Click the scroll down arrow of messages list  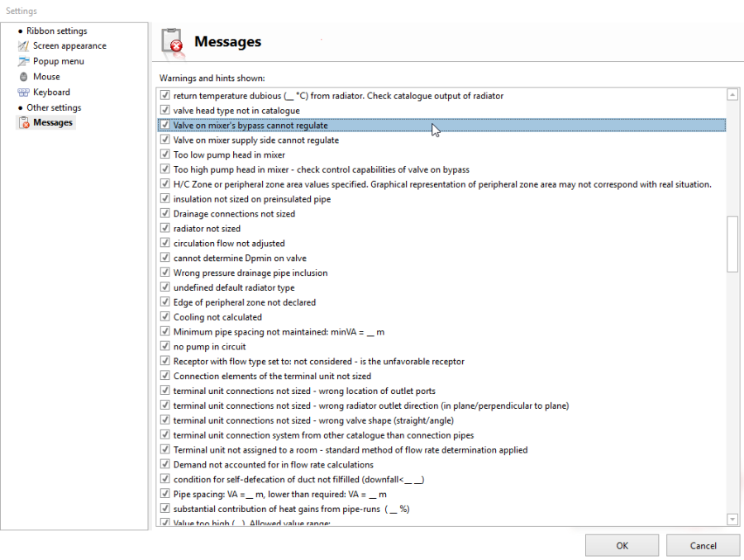click(x=732, y=519)
